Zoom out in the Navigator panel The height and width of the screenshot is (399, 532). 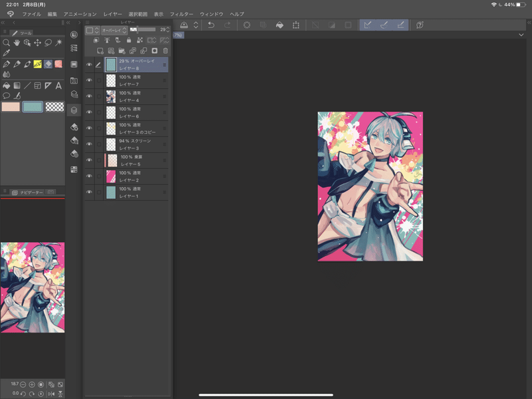pyautogui.click(x=23, y=384)
